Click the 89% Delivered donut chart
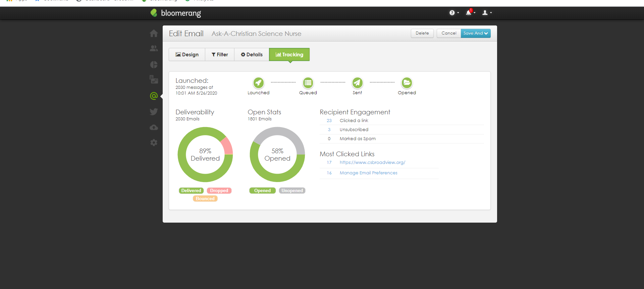The image size is (644, 289). (205, 155)
